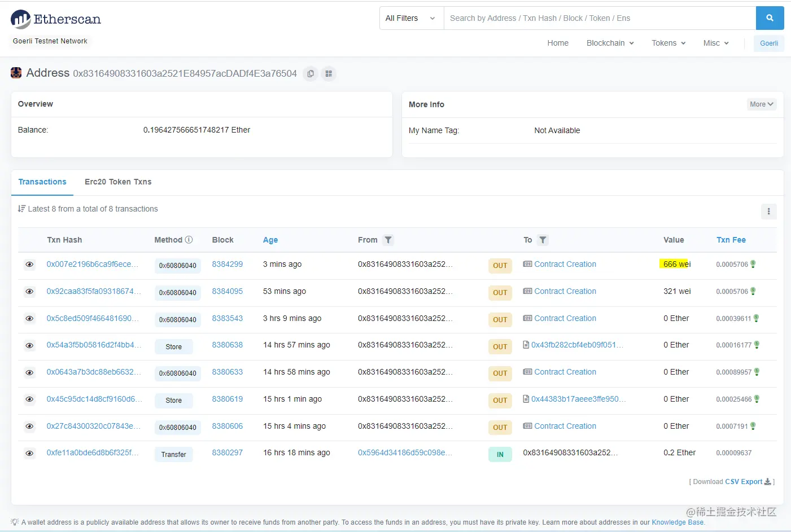The height and width of the screenshot is (532, 791).
Task: Click the Contract Creation link in block 8383543 row
Action: (565, 318)
